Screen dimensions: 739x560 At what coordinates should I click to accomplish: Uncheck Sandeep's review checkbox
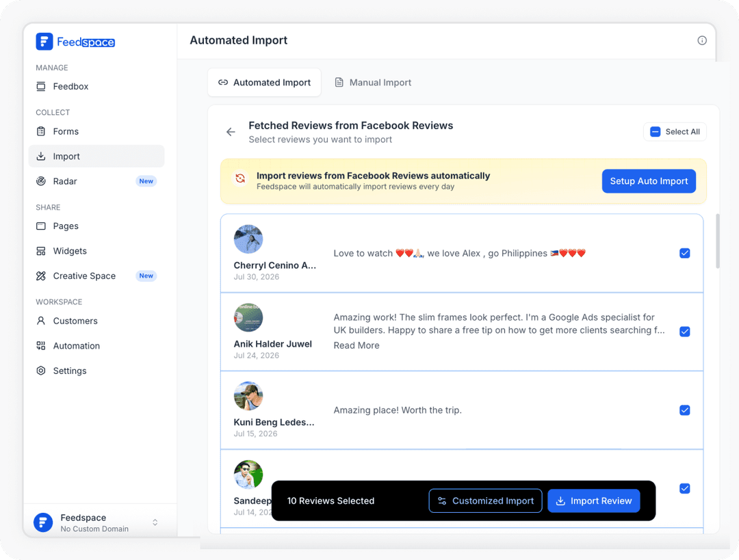tap(685, 488)
